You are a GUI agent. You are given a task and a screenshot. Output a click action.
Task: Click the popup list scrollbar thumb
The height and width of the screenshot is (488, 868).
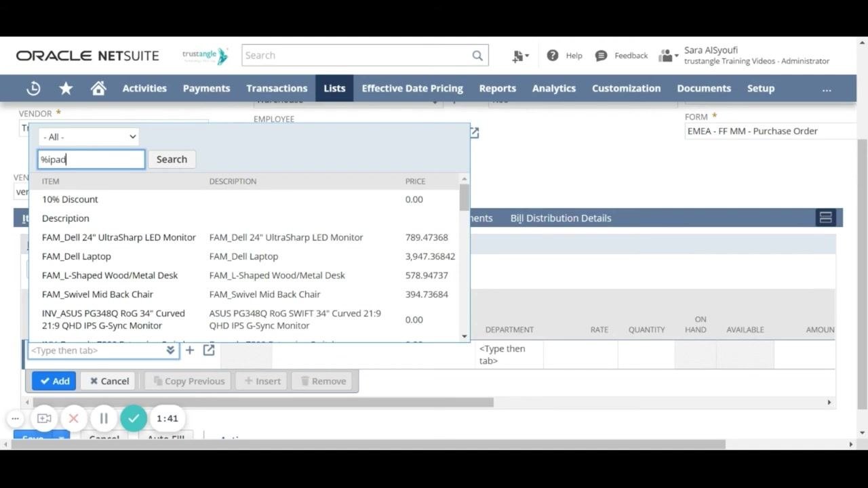click(x=465, y=197)
